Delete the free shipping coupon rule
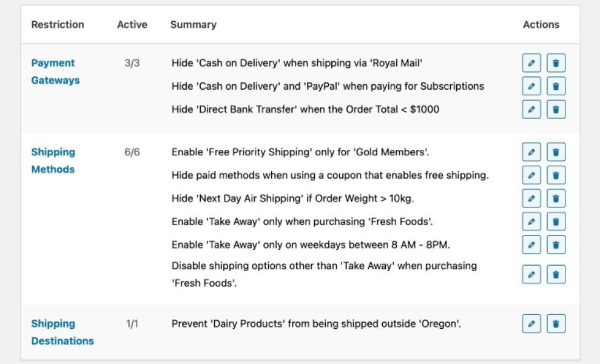This screenshot has height=364, width=600. pyautogui.click(x=556, y=175)
